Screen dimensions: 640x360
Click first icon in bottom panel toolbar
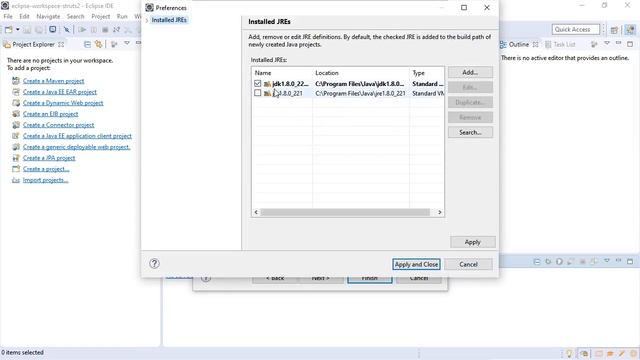(537, 262)
